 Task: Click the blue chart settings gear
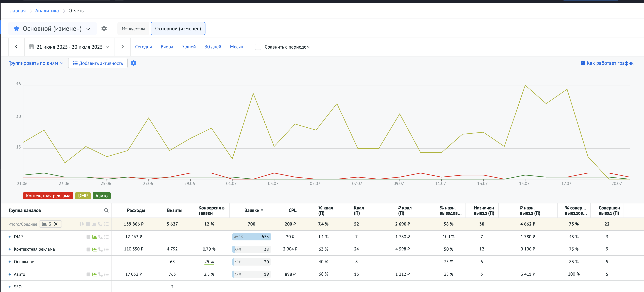133,63
